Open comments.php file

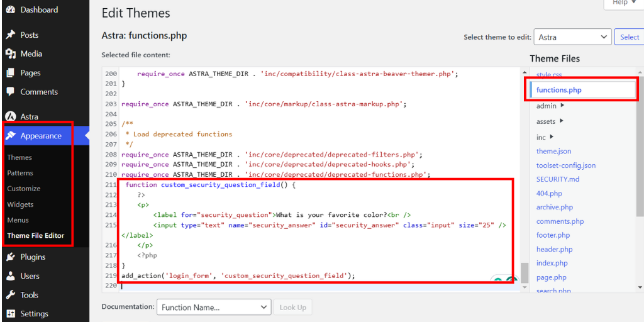(x=560, y=221)
